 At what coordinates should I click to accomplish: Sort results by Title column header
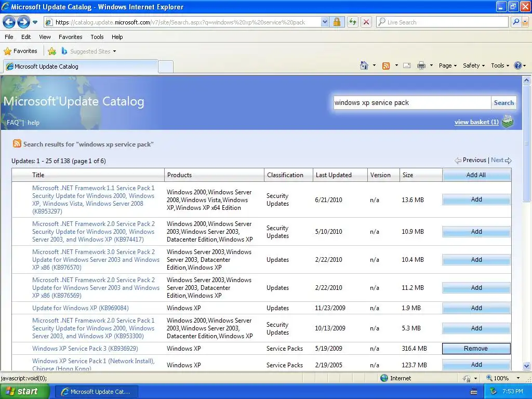click(88, 175)
